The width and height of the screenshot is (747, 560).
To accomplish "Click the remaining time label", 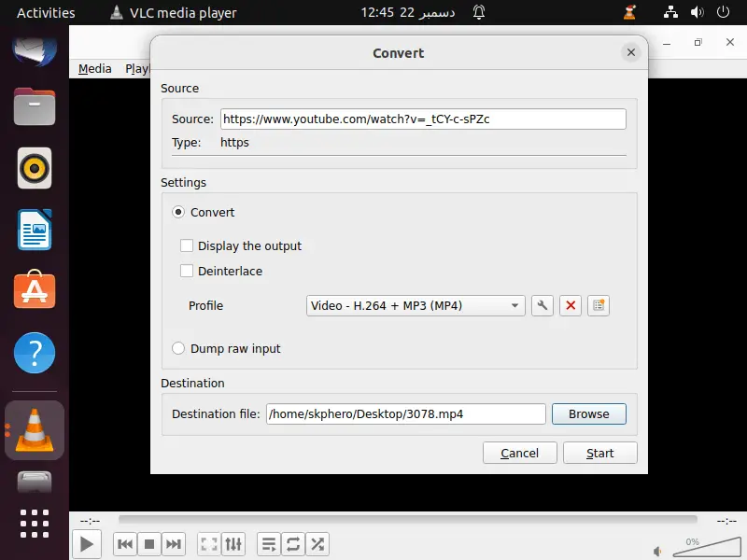I will coord(727,521).
